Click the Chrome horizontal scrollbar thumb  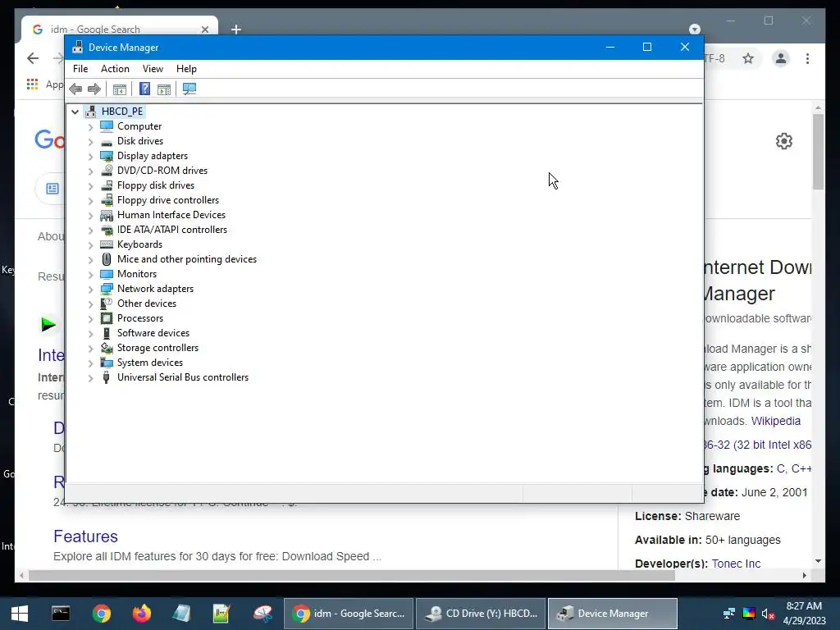tap(351, 575)
